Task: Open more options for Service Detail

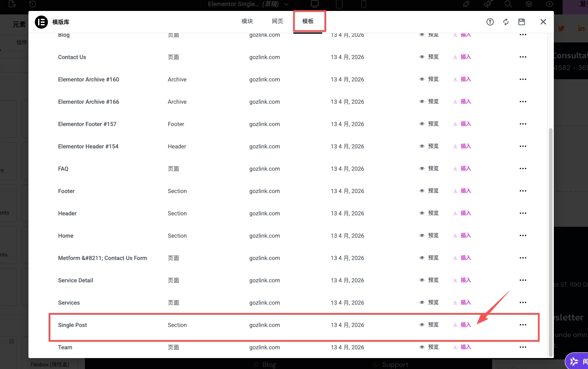Action: coord(523,280)
